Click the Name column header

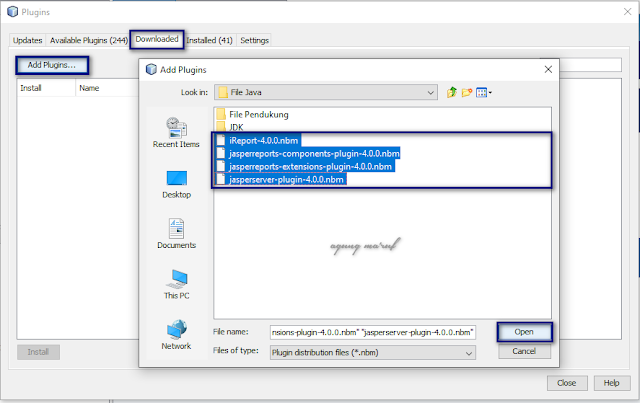(x=107, y=88)
